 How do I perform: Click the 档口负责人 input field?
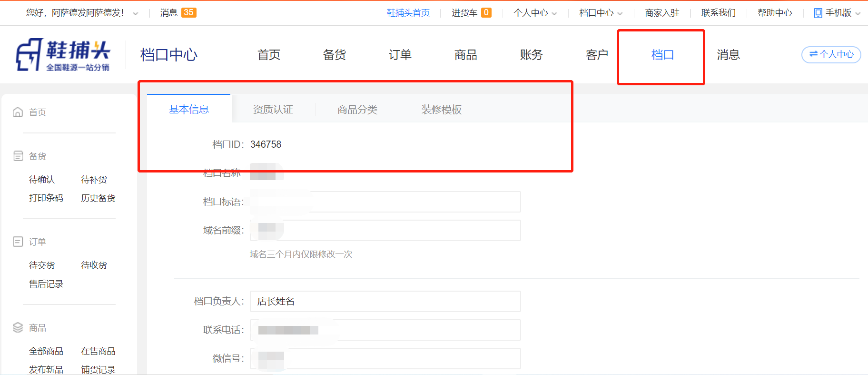[385, 301]
